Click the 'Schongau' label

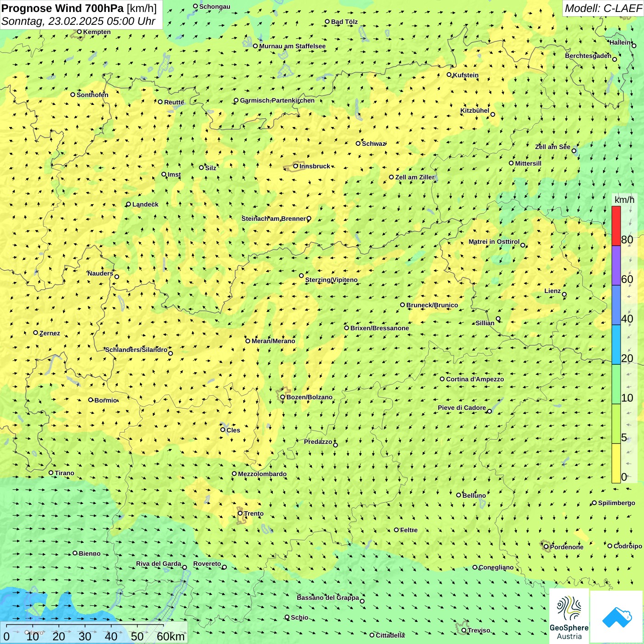pos(215,6)
